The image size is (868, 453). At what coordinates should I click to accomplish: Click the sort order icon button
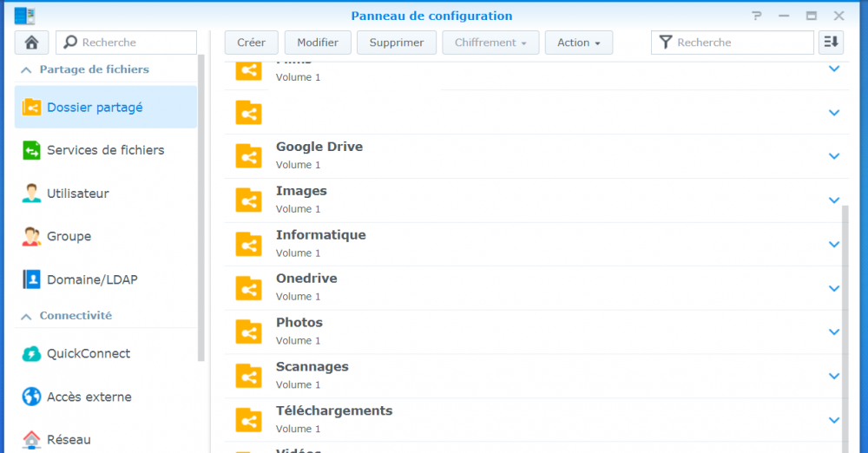click(831, 43)
